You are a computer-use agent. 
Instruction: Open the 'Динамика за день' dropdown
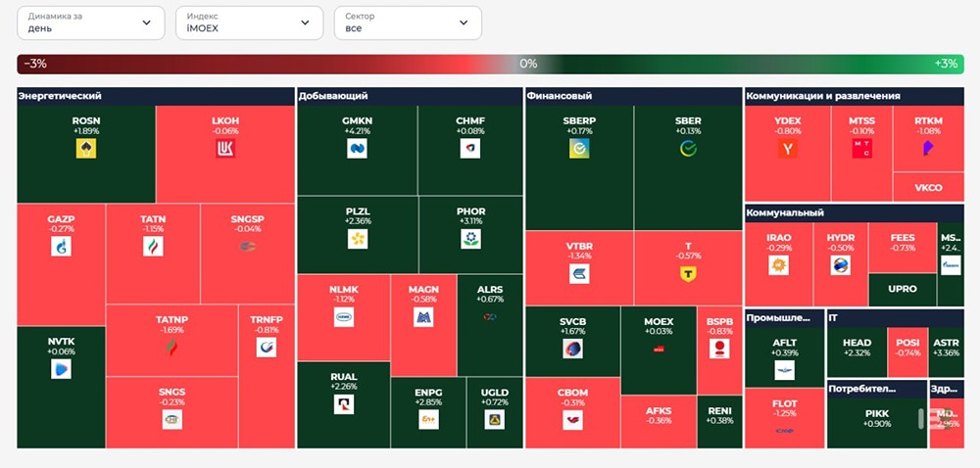coord(90,23)
